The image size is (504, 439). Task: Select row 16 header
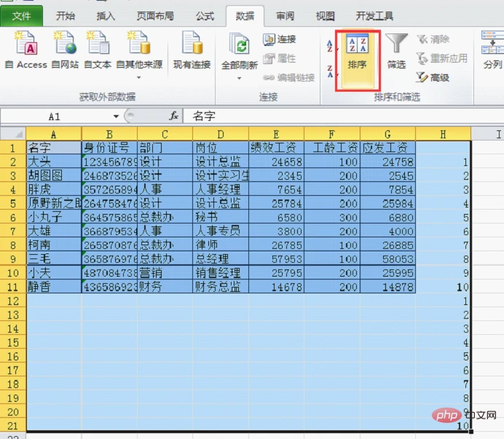point(13,356)
